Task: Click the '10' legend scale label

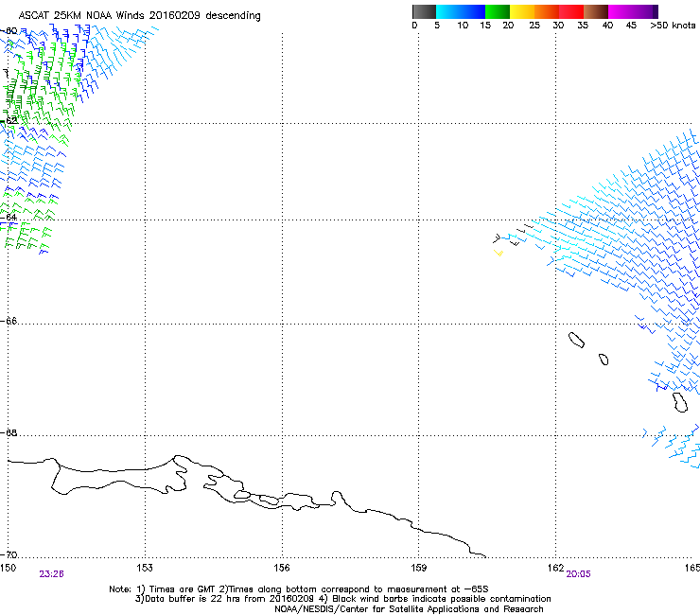Action: pos(463,26)
